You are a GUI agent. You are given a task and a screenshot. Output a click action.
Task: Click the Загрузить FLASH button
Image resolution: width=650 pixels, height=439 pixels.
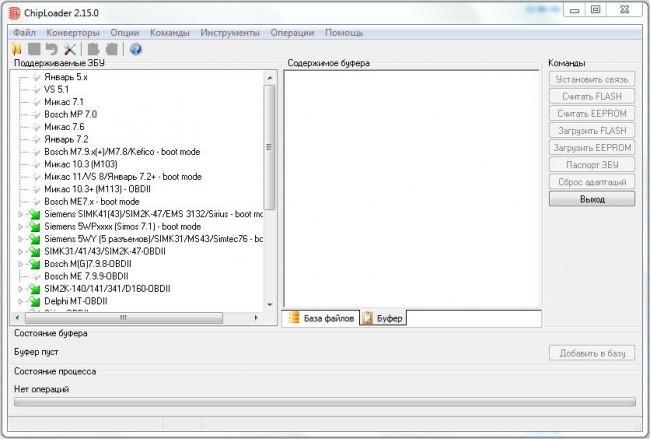tap(592, 131)
